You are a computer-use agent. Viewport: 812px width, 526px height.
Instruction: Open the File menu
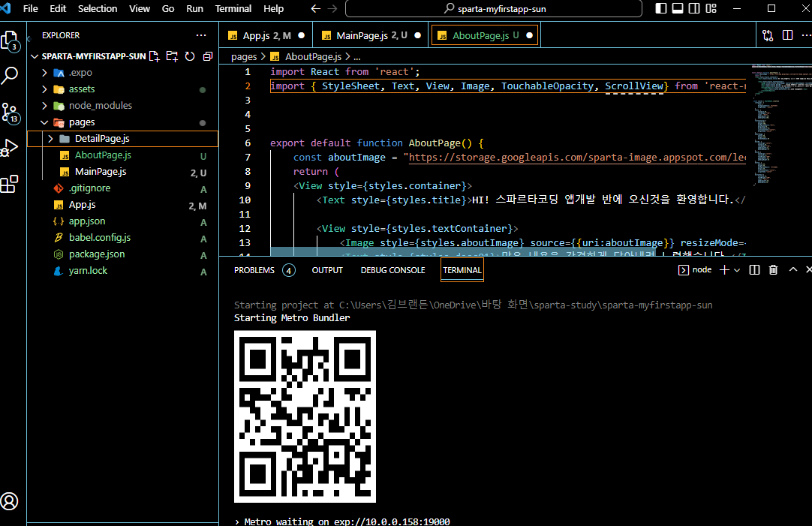tap(31, 9)
